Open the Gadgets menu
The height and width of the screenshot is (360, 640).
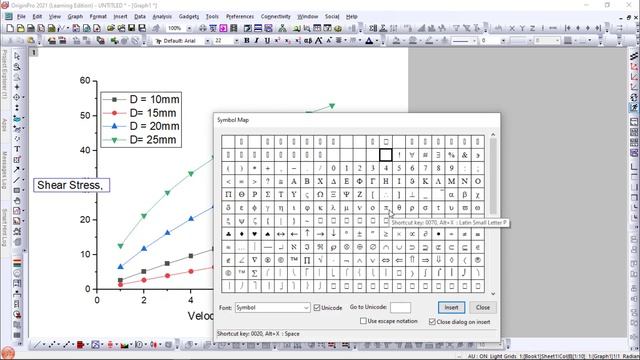(189, 17)
